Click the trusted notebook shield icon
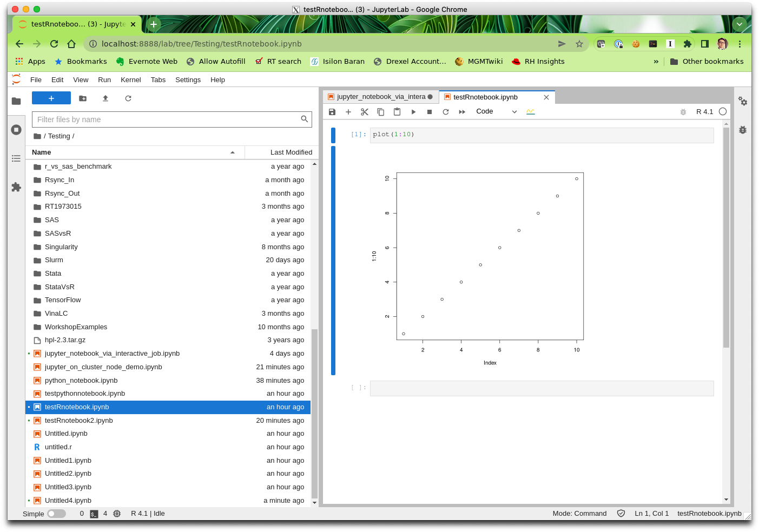This screenshot has width=759, height=532. coord(621,514)
